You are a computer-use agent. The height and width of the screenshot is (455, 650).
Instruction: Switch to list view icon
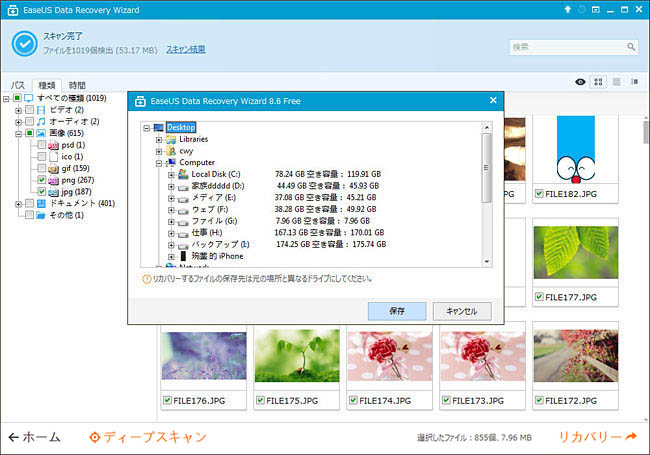point(616,82)
